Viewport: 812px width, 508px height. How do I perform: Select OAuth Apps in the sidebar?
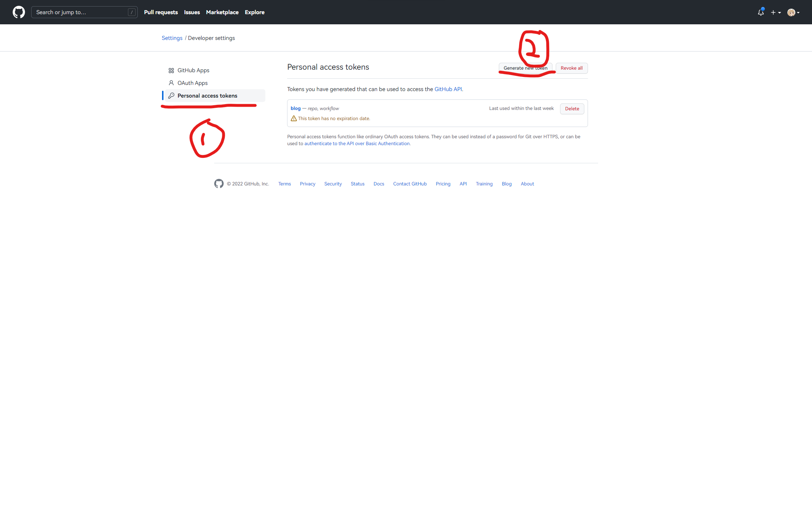click(x=214, y=83)
